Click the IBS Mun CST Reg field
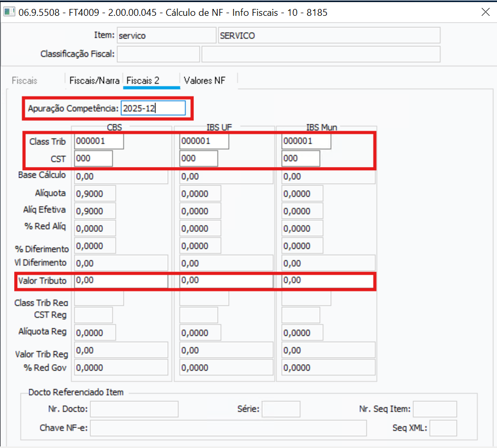 (301, 315)
